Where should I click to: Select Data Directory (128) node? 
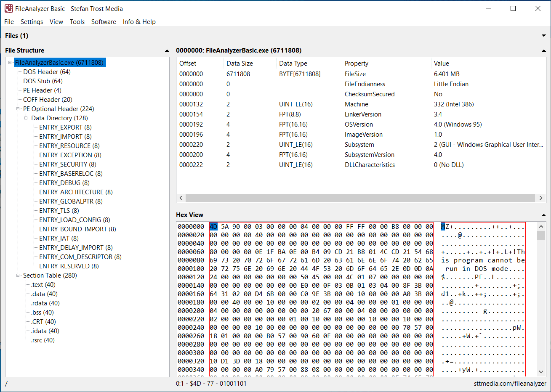59,118
